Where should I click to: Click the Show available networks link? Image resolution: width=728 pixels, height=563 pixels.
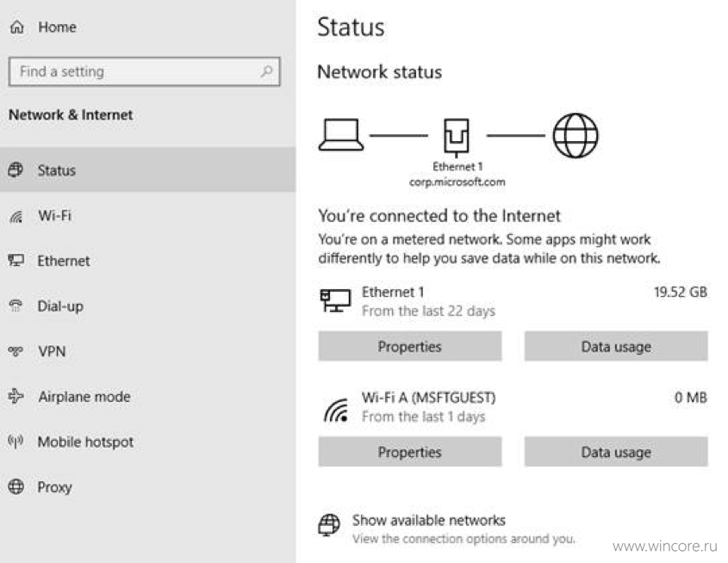point(428,520)
